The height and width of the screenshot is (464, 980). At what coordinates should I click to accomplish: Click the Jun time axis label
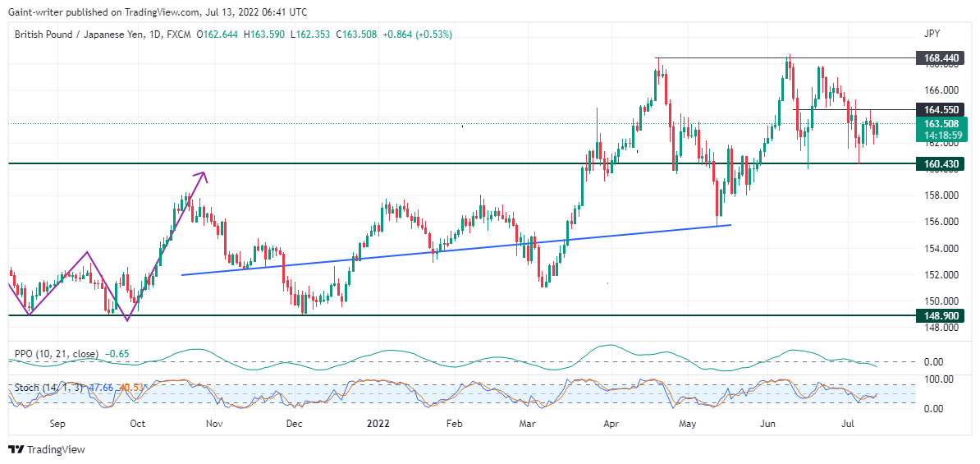point(767,424)
